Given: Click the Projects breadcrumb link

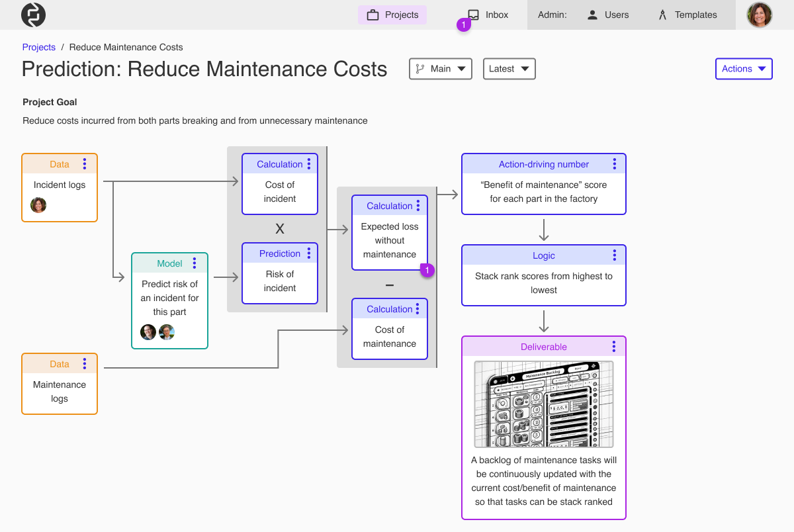Looking at the screenshot, I should tap(38, 47).
